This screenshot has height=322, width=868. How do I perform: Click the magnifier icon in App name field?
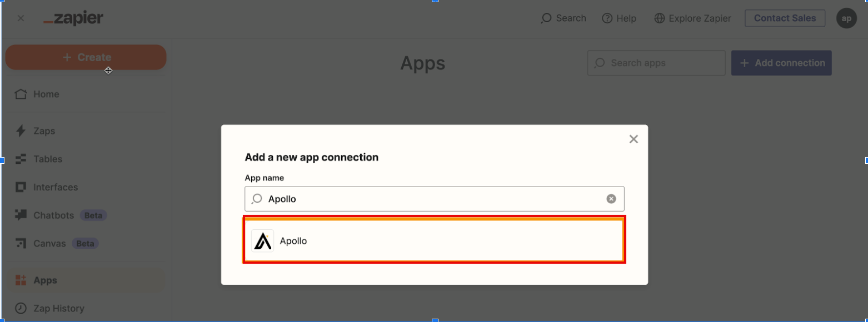[256, 199]
